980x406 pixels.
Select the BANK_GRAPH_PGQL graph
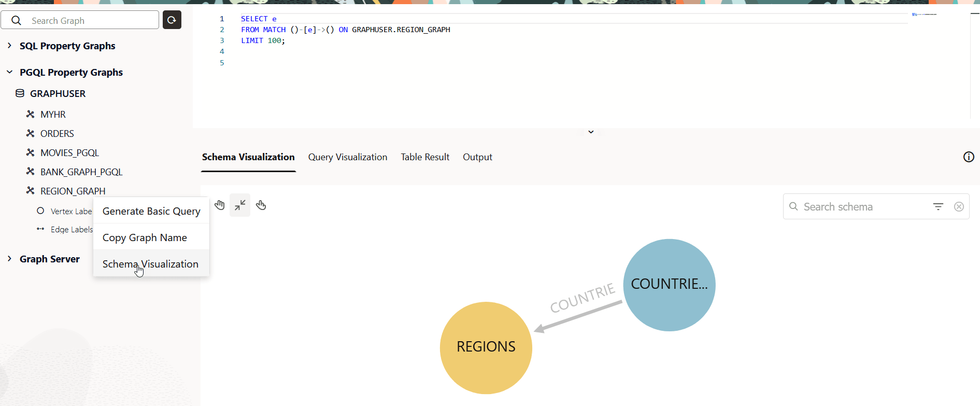coord(81,172)
